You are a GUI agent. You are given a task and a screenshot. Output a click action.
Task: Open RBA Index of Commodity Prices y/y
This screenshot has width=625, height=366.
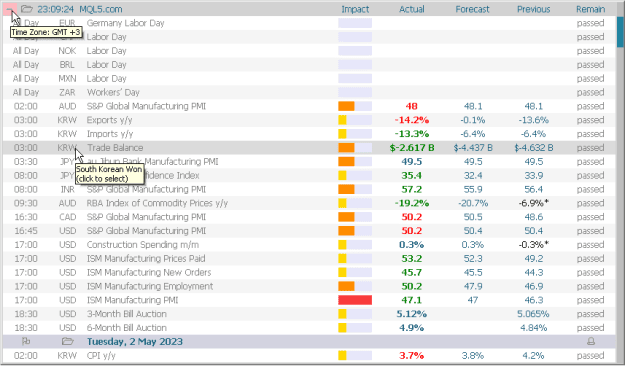157,203
